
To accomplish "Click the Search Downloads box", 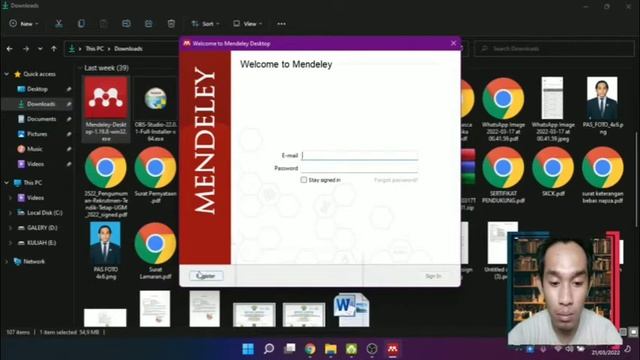I will (554, 49).
